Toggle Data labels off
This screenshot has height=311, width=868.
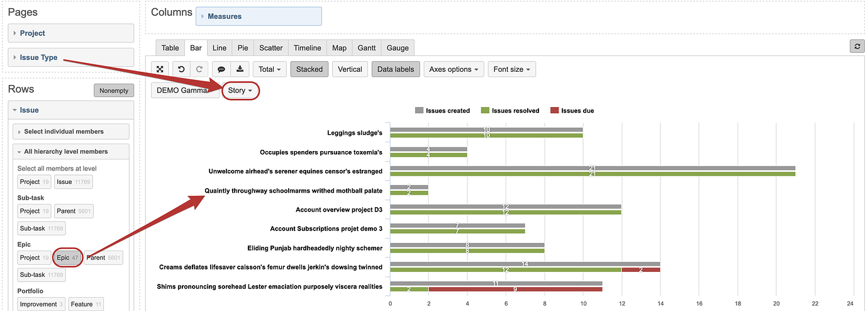[396, 69]
